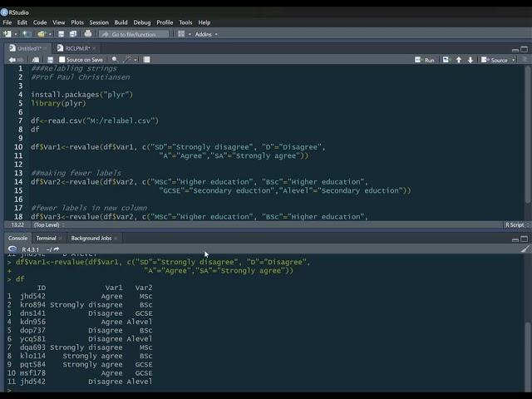This screenshot has height=399, width=532.
Task: Click the Create a Project icon
Action: pos(26,34)
